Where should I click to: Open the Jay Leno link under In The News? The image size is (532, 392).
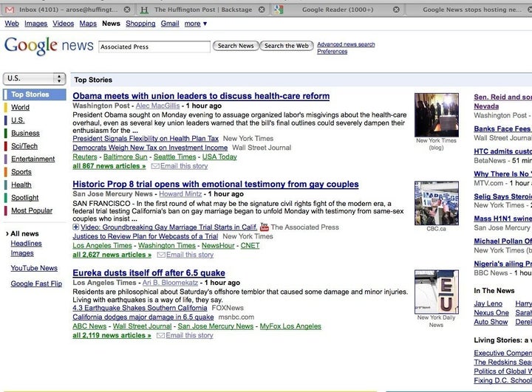pyautogui.click(x=488, y=304)
